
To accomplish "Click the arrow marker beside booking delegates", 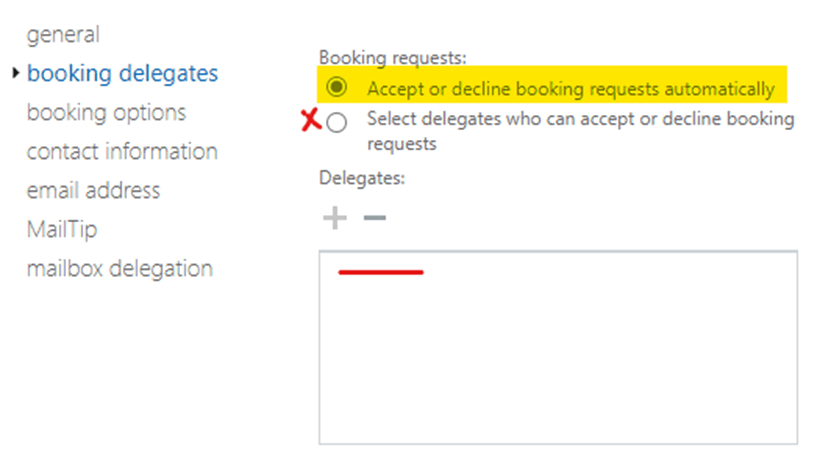I will pyautogui.click(x=16, y=73).
